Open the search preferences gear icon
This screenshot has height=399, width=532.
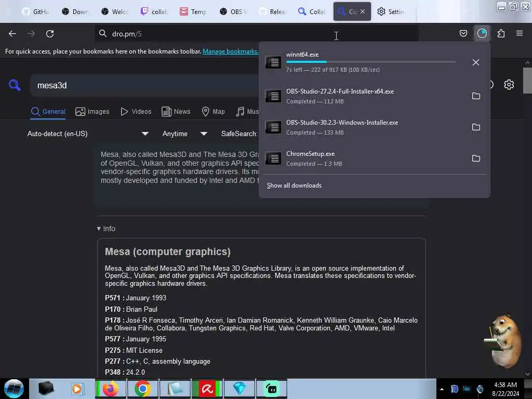[x=509, y=85]
